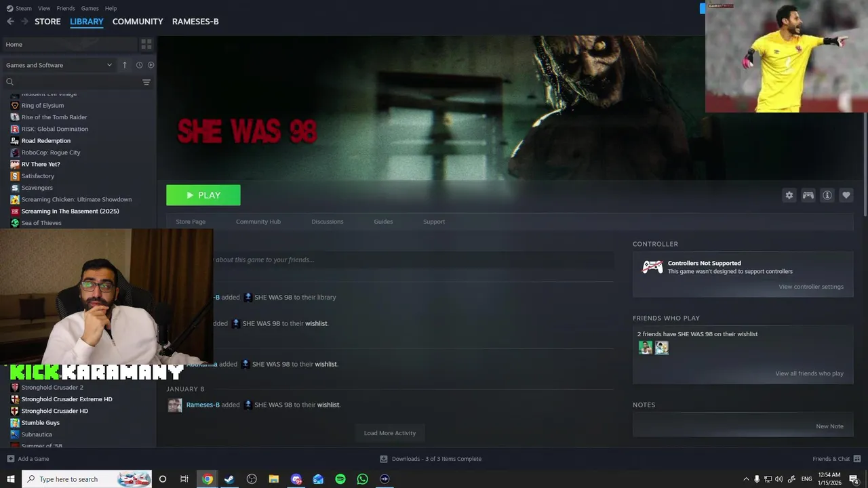This screenshot has width=868, height=488.
Task: Open Friends & Chat
Action: pos(836,459)
